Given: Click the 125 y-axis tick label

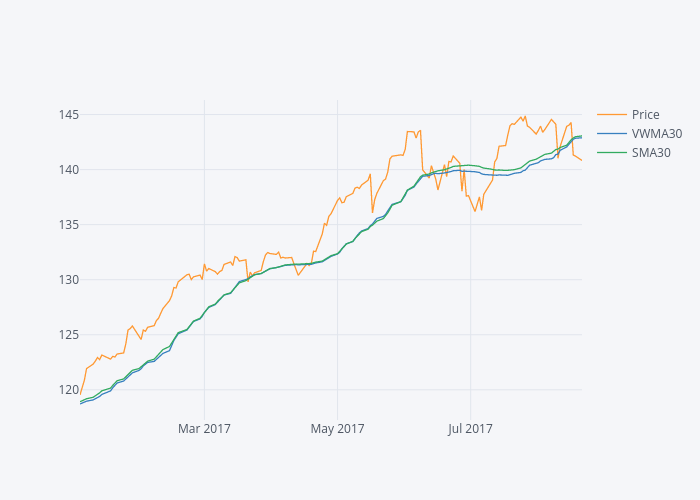Looking at the screenshot, I should (x=68, y=334).
